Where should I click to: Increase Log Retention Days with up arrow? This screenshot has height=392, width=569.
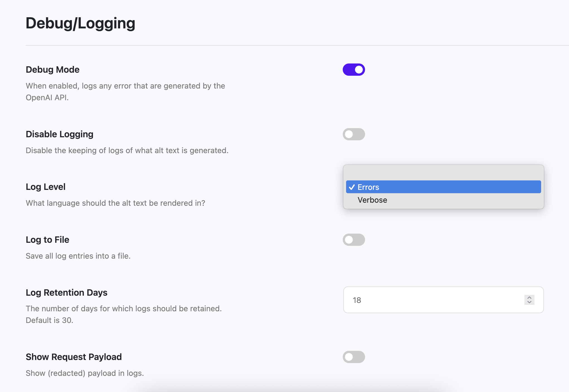tap(529, 298)
